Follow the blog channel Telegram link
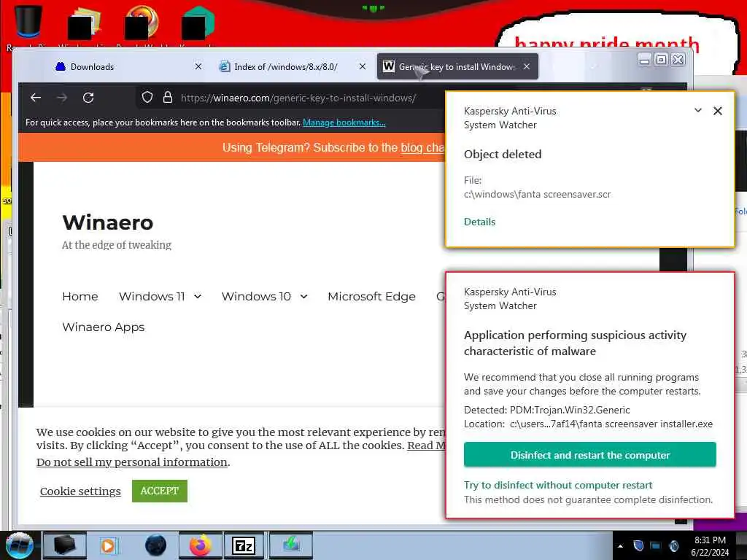 pyautogui.click(x=422, y=147)
